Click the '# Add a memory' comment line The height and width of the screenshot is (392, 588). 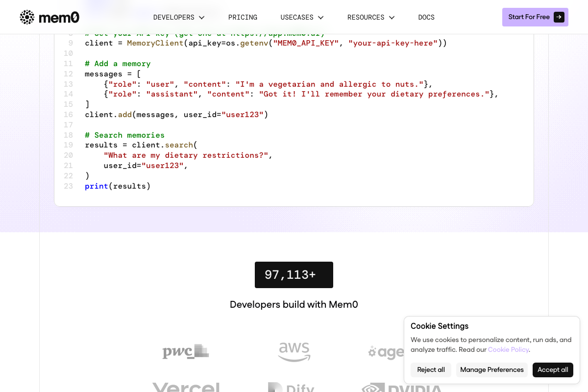(x=118, y=64)
